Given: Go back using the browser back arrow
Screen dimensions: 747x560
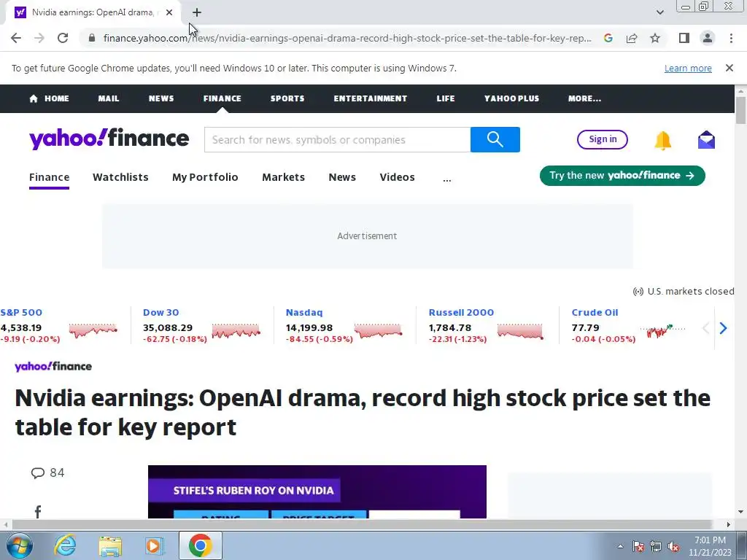Looking at the screenshot, I should coord(16,38).
